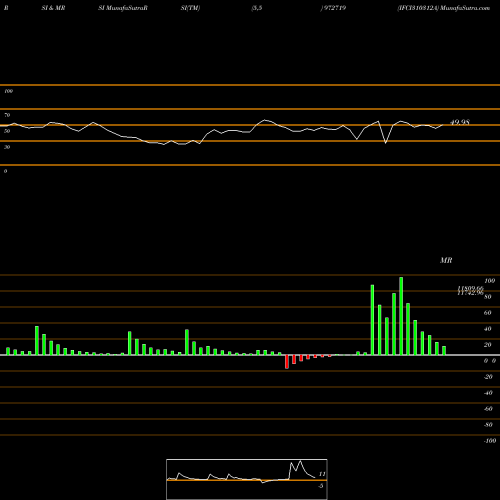
Task: Click the MR axis label -20
Action: pos(488,377)
